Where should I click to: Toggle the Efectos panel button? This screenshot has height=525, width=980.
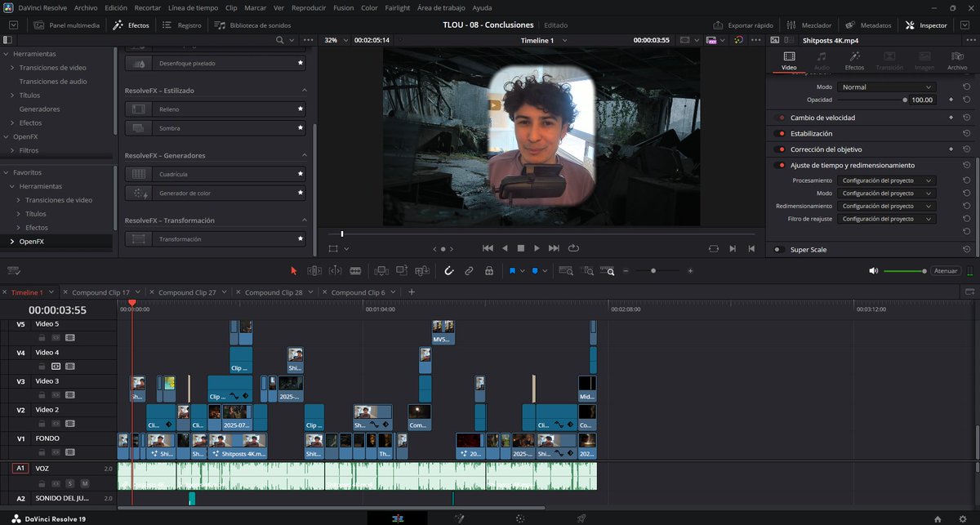(x=131, y=25)
